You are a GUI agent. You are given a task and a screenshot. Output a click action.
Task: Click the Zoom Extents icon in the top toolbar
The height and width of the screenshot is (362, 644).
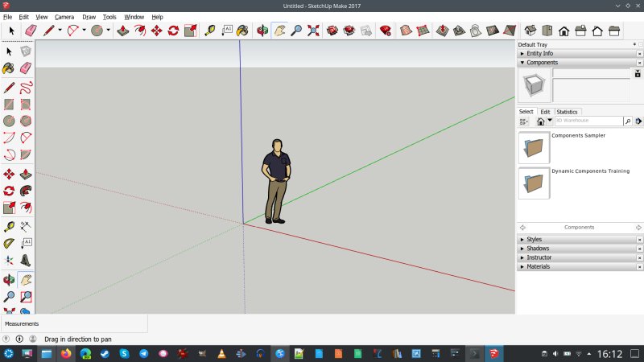tap(313, 31)
